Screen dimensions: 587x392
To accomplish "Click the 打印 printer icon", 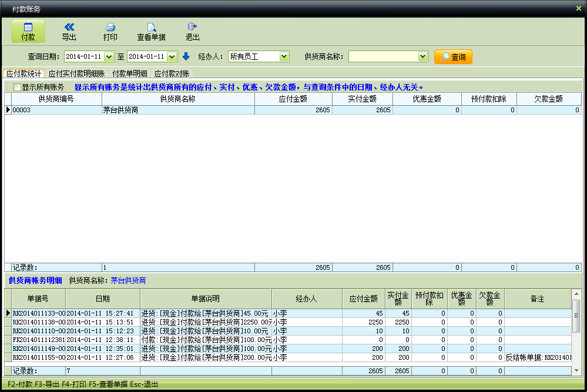I will point(110,27).
